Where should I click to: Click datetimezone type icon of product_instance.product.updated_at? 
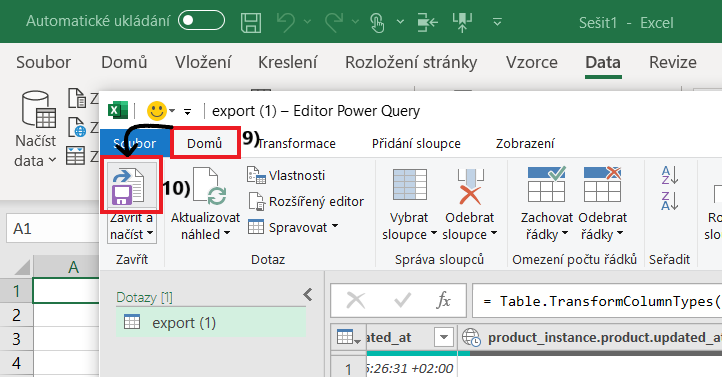point(471,337)
